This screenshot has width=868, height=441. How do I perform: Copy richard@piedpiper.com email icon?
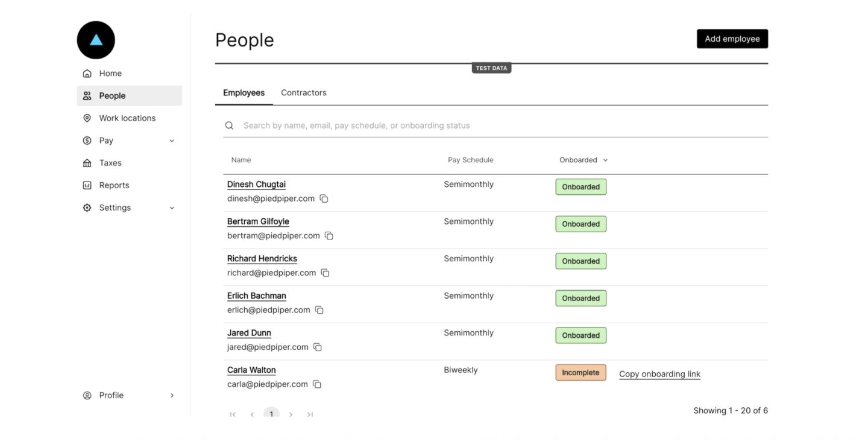(x=325, y=273)
